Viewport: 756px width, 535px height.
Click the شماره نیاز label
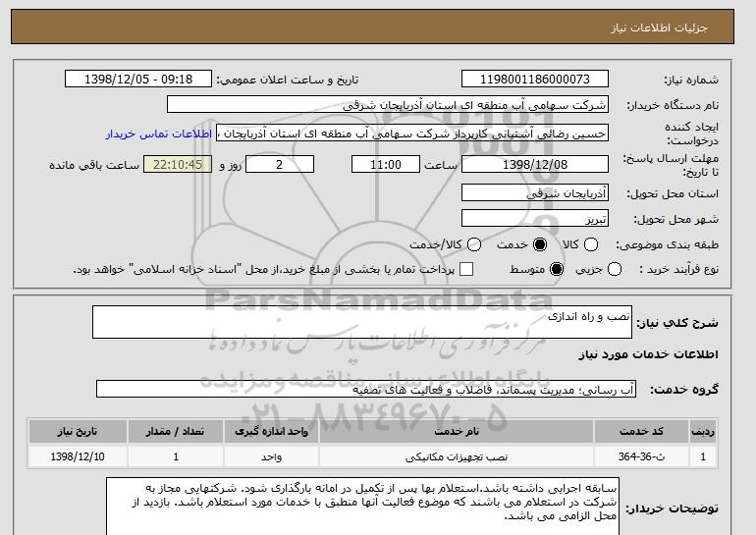coord(691,80)
